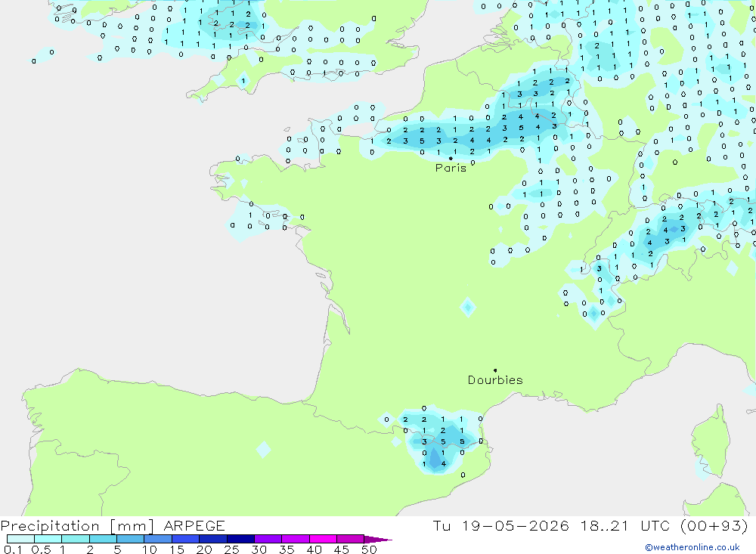This screenshot has width=756, height=554.
Task: Pick the 5–10 mm legend swatch
Action: [x=131, y=539]
